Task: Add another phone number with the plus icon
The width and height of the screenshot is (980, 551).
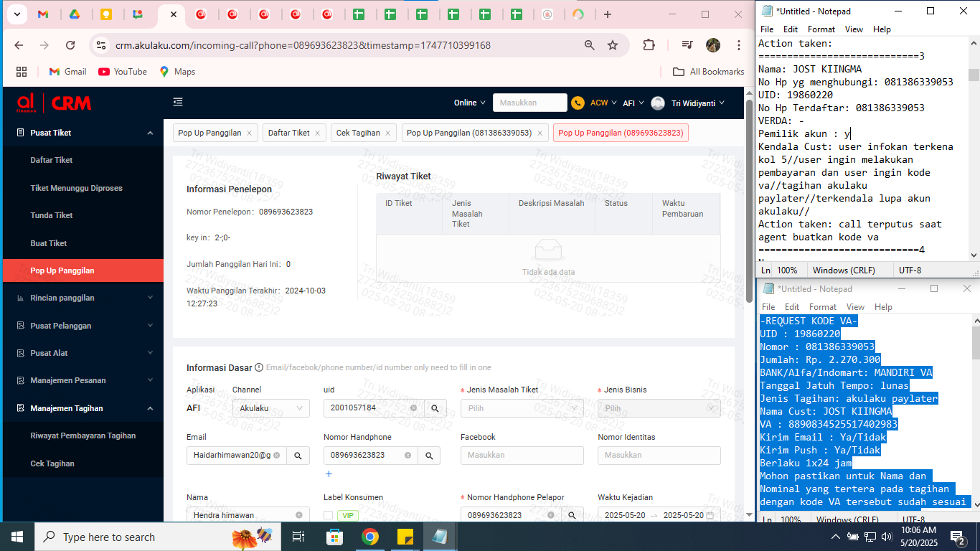Action: [329, 474]
